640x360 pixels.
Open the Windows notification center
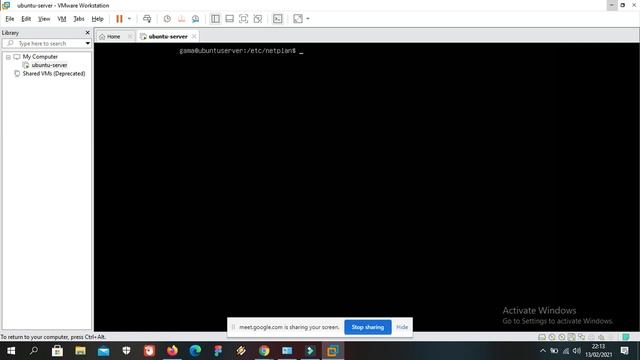click(x=624, y=351)
